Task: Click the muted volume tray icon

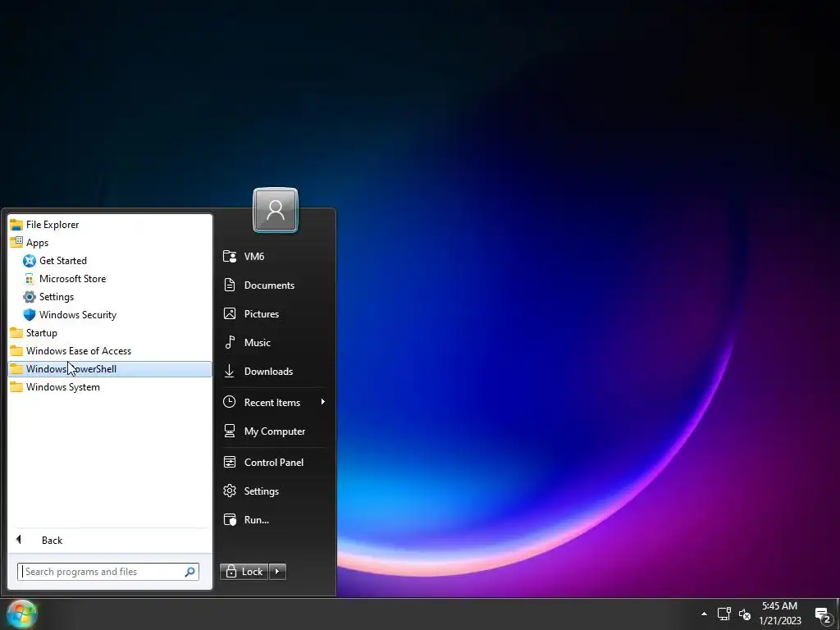Action: pos(745,614)
